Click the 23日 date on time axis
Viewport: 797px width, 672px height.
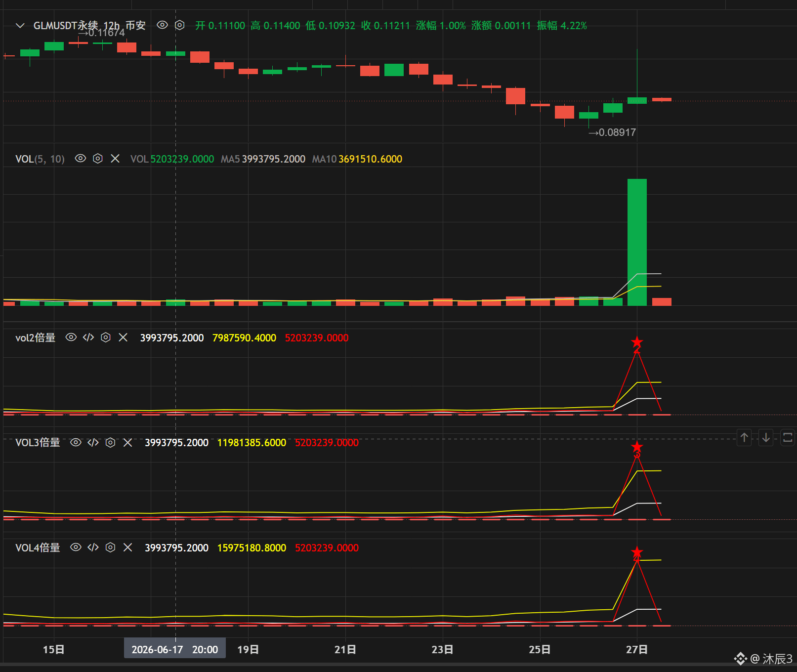(x=443, y=649)
